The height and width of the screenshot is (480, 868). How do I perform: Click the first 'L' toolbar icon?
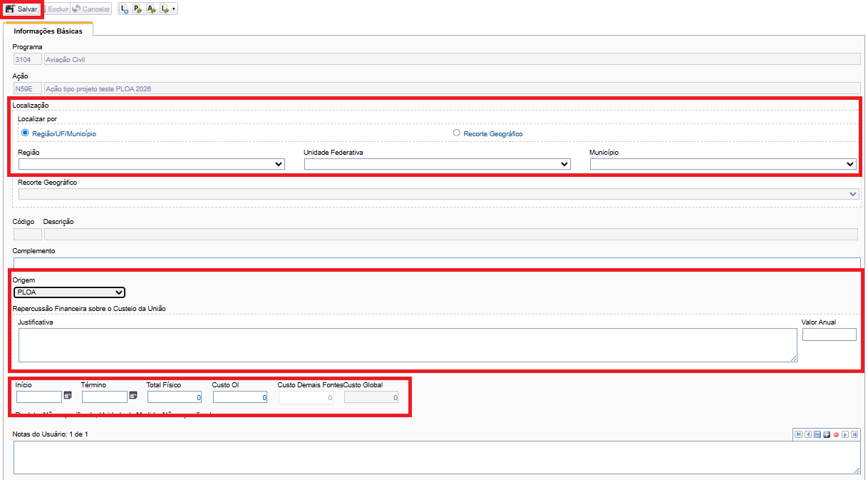(125, 9)
